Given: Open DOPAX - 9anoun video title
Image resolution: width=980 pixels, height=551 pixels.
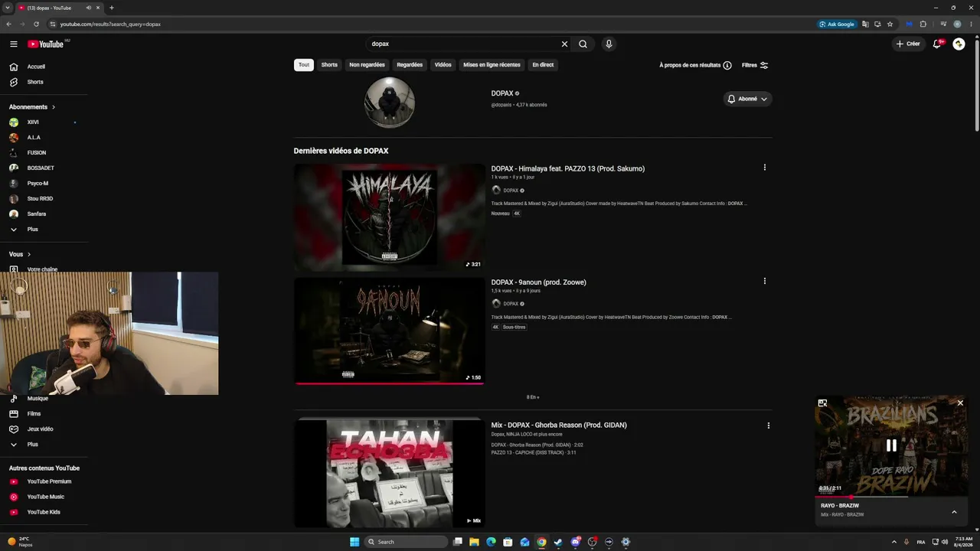Looking at the screenshot, I should coord(539,282).
